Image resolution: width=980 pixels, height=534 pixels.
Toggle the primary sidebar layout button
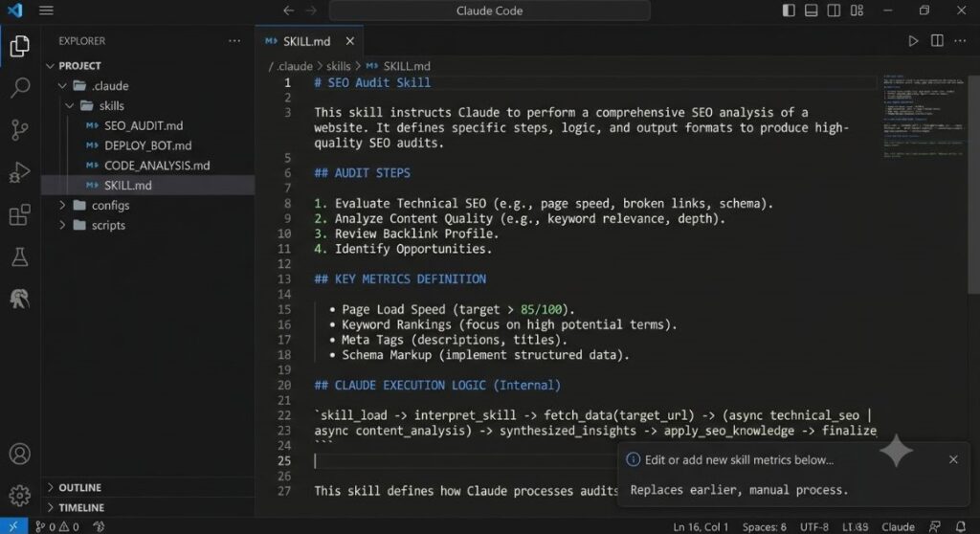(789, 11)
